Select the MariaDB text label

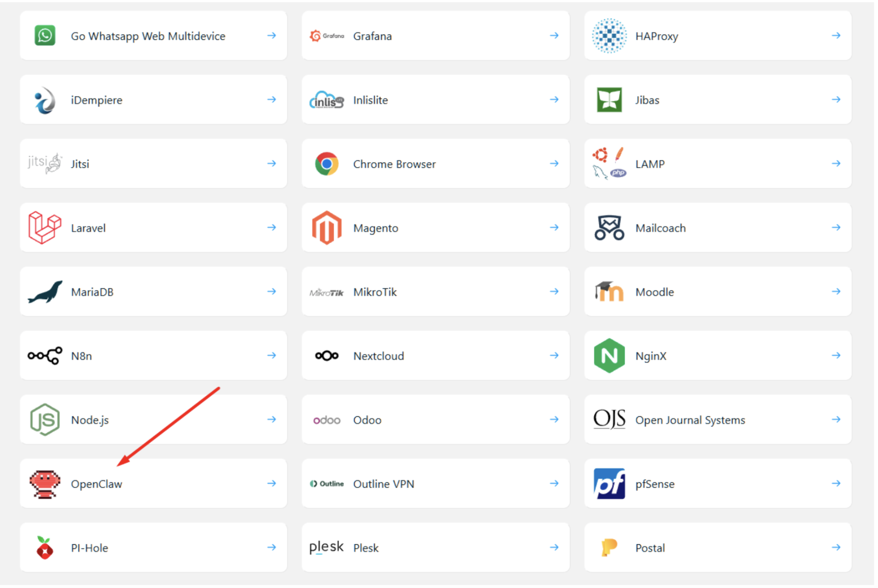click(92, 292)
